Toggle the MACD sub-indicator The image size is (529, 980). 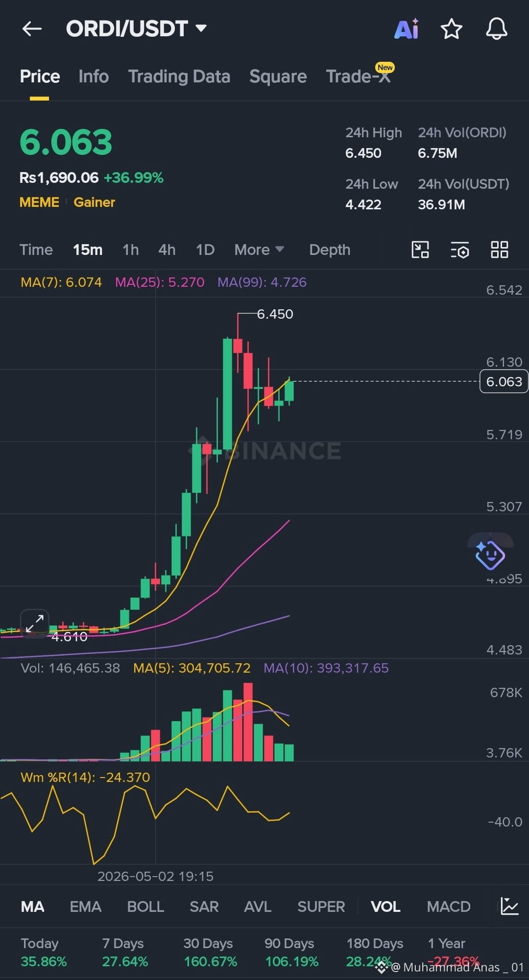tap(448, 906)
